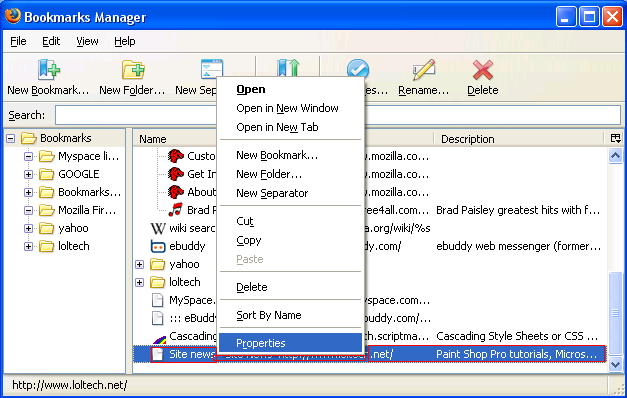Open the View menu
Viewport: 627px width, 398px height.
pos(87,41)
